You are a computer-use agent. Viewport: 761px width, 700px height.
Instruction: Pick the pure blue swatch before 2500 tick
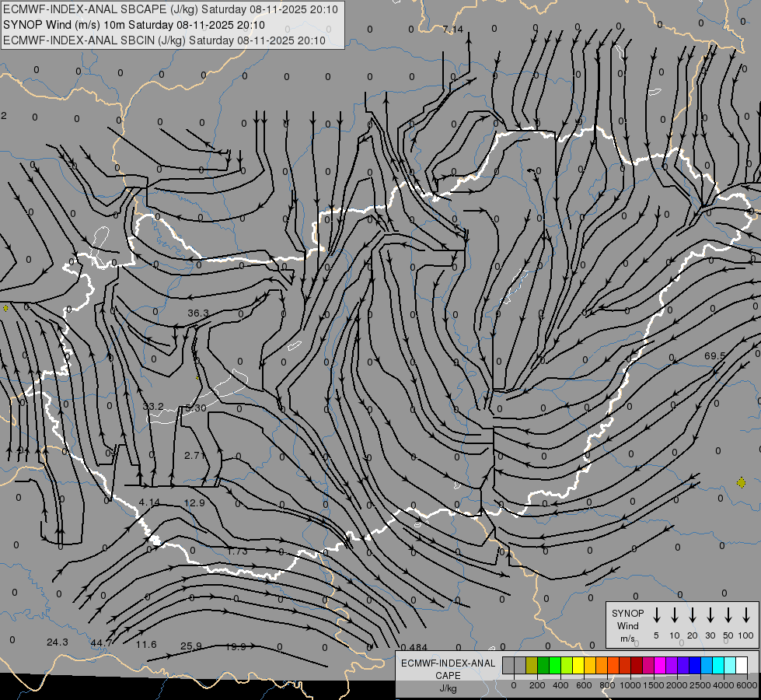[x=696, y=665]
